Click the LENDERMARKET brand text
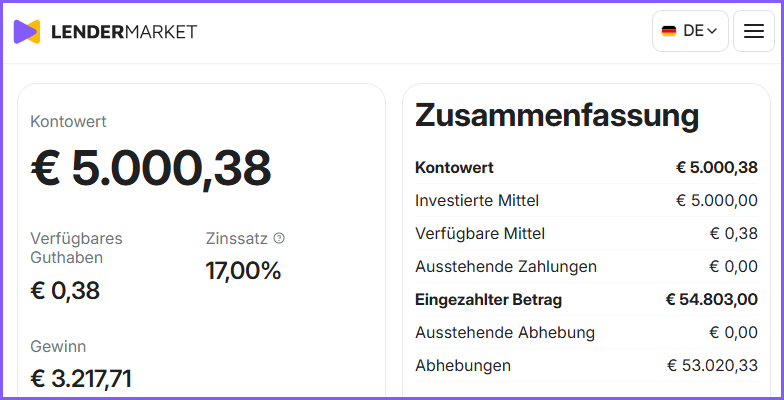The image size is (784, 400). (x=124, y=32)
